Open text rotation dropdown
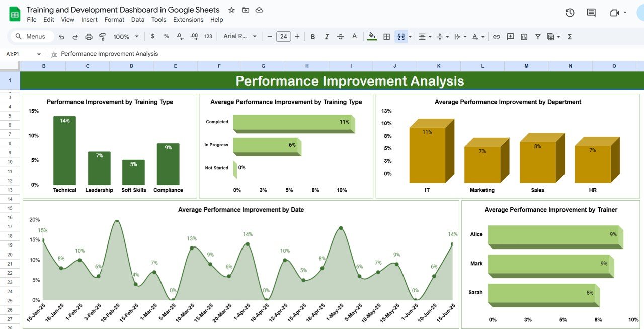The image size is (644, 329). click(478, 37)
